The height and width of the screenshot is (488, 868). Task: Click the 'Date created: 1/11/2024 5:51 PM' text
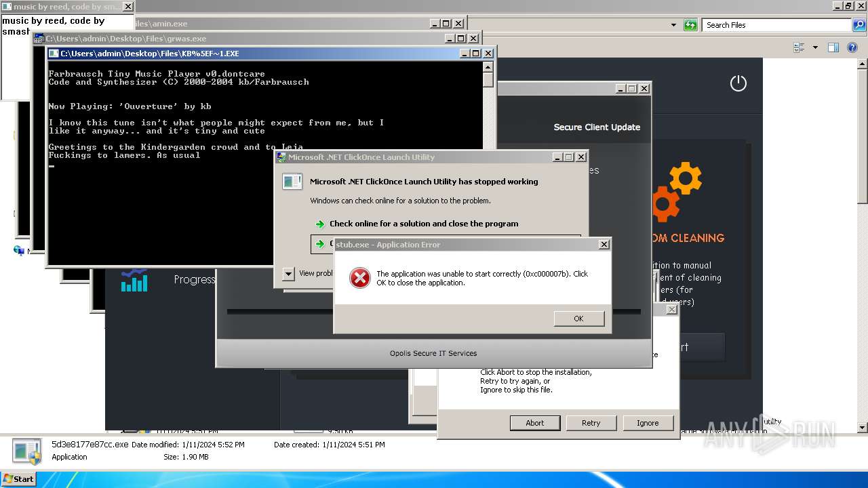pyautogui.click(x=330, y=445)
